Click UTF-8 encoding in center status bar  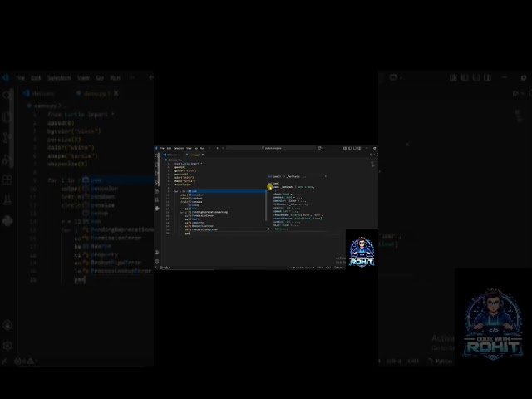(320, 268)
